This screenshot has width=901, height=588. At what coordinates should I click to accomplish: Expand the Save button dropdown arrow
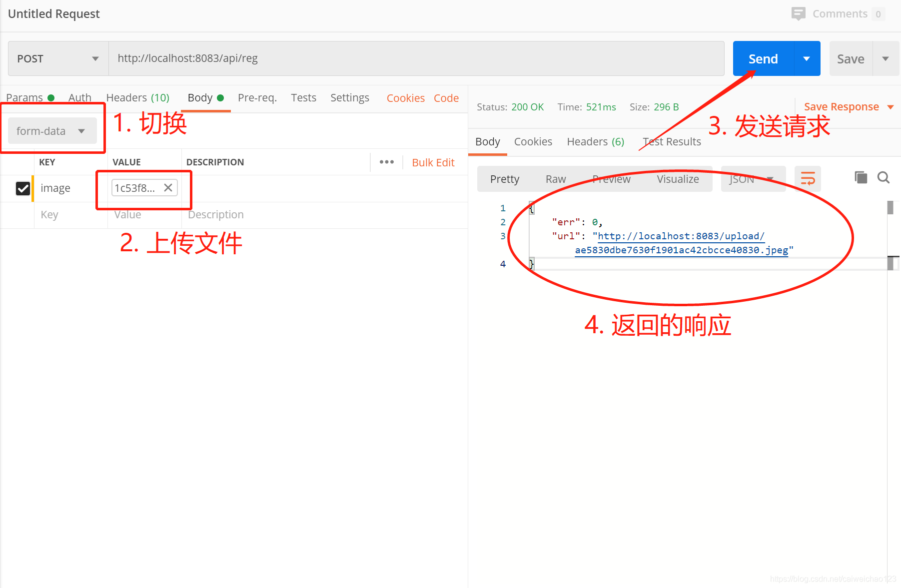coord(886,58)
